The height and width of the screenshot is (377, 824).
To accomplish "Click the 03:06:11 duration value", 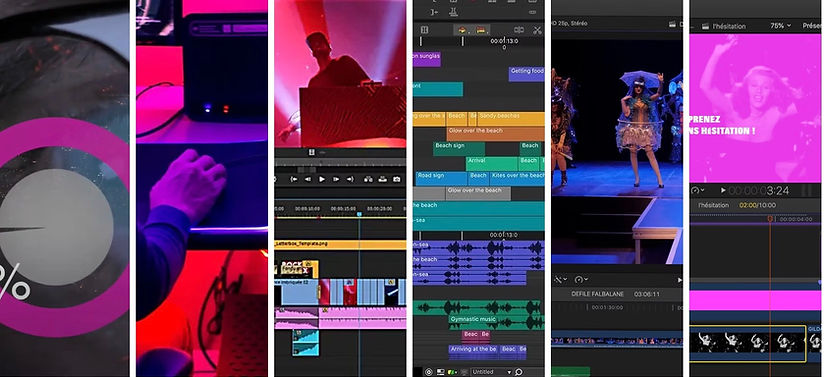I will [647, 294].
